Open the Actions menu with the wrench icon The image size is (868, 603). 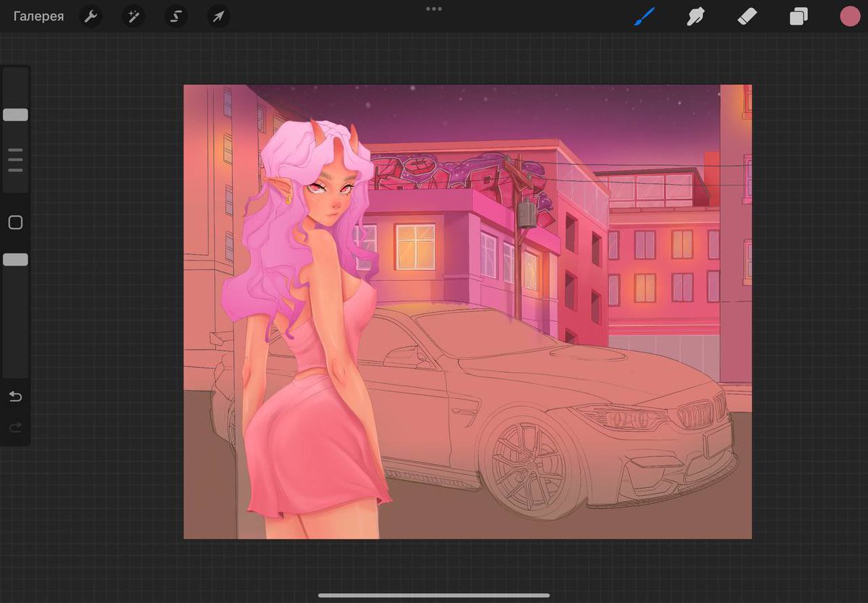pyautogui.click(x=90, y=16)
